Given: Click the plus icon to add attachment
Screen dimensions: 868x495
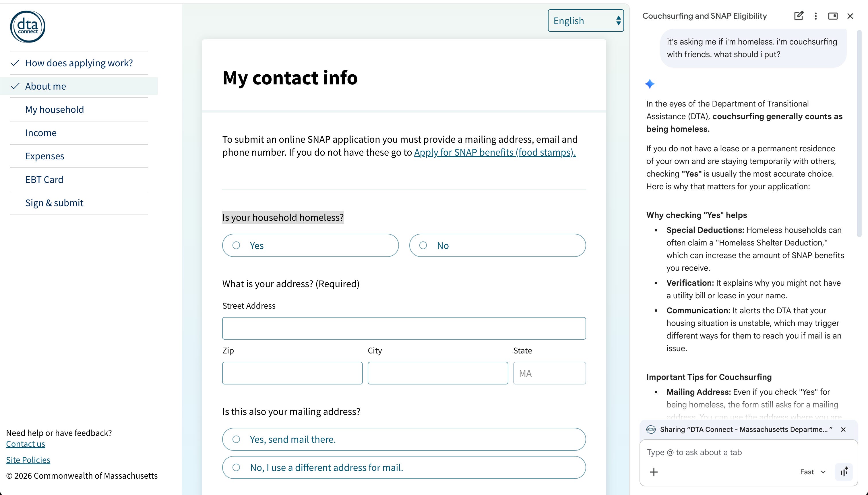Looking at the screenshot, I should pos(654,472).
